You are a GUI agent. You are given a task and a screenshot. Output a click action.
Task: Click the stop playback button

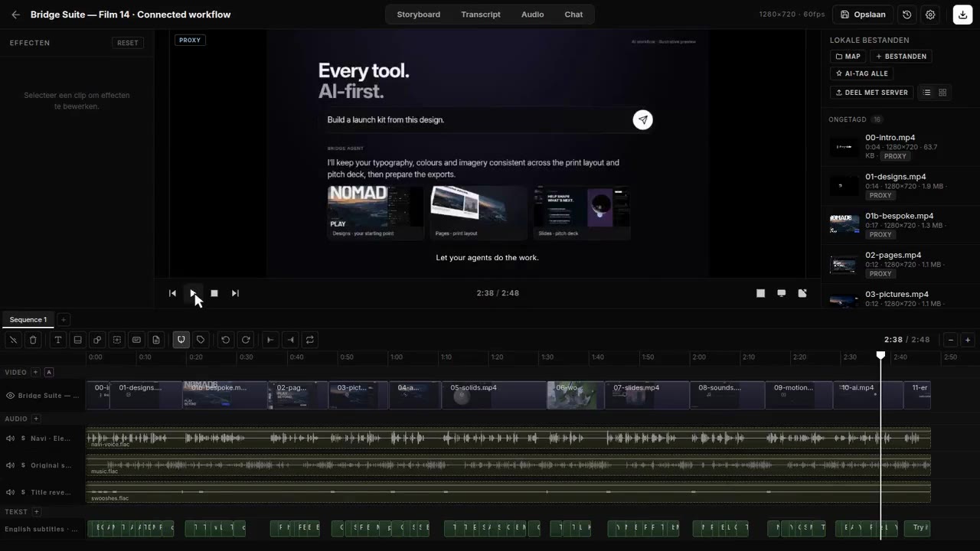pyautogui.click(x=214, y=293)
